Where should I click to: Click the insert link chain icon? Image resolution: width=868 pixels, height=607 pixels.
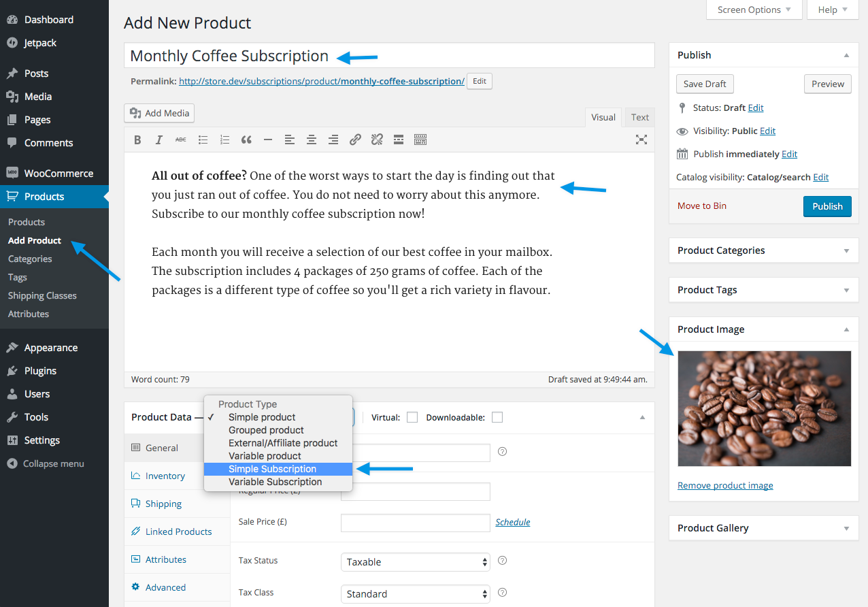coord(355,140)
